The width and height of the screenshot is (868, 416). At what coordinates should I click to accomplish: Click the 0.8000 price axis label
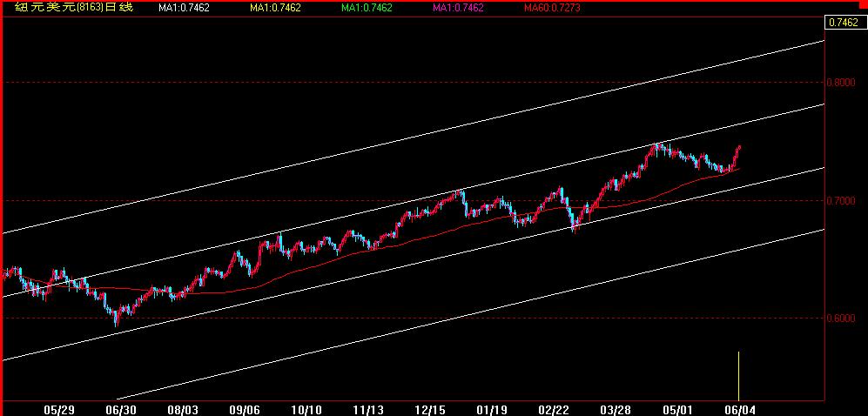coord(840,82)
